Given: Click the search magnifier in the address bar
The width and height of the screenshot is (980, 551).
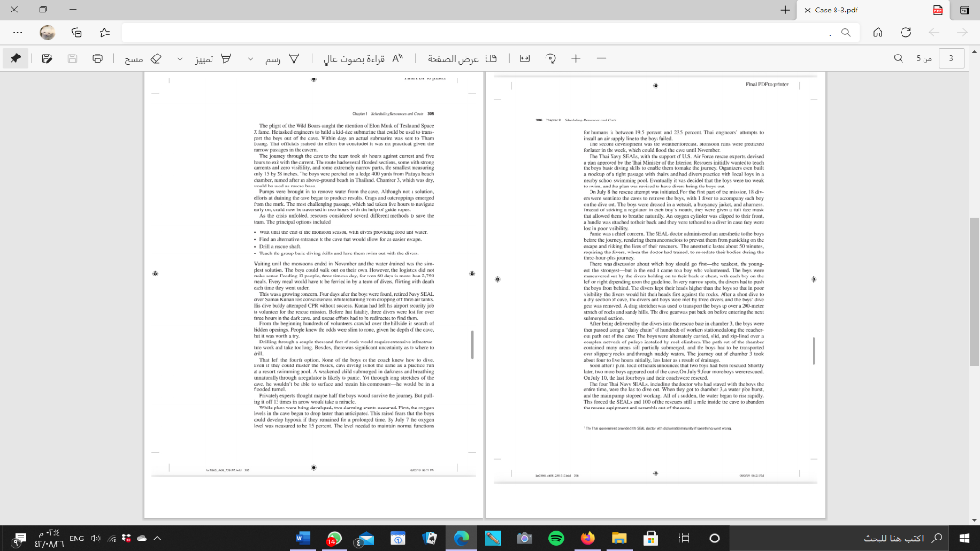Looking at the screenshot, I should tap(846, 33).
